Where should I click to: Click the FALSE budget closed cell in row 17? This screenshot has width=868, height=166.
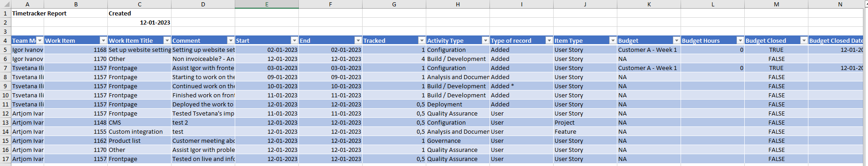(x=776, y=159)
